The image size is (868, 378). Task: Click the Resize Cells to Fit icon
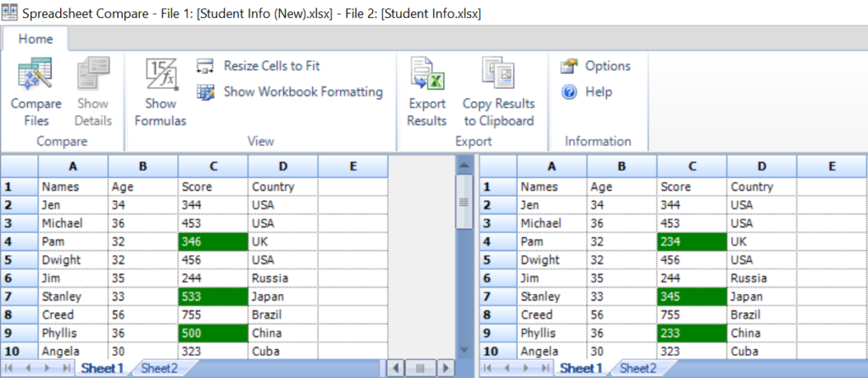click(x=206, y=66)
